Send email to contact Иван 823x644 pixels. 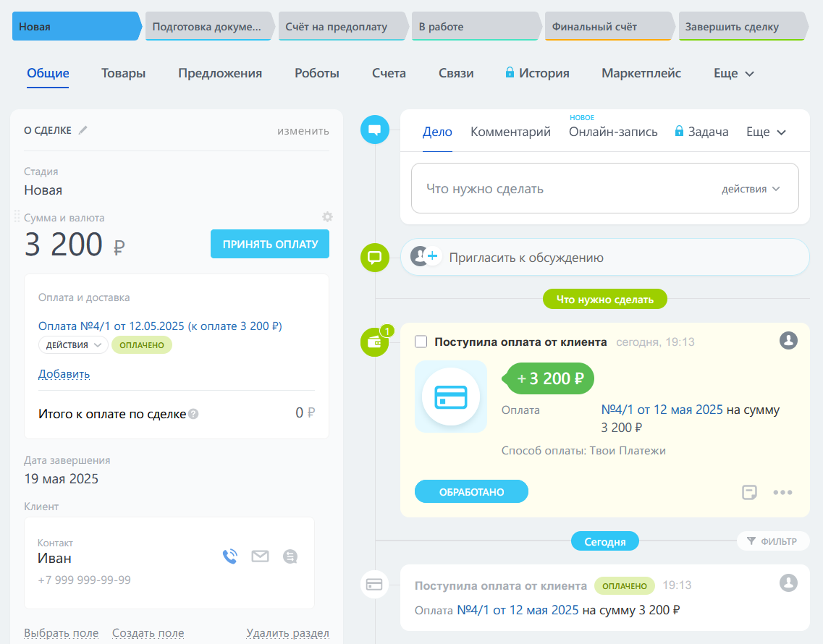coord(260,556)
